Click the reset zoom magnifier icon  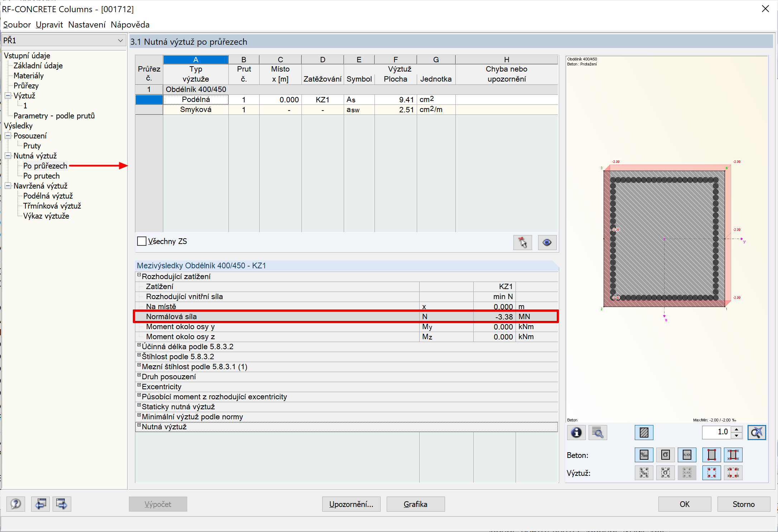coord(757,433)
